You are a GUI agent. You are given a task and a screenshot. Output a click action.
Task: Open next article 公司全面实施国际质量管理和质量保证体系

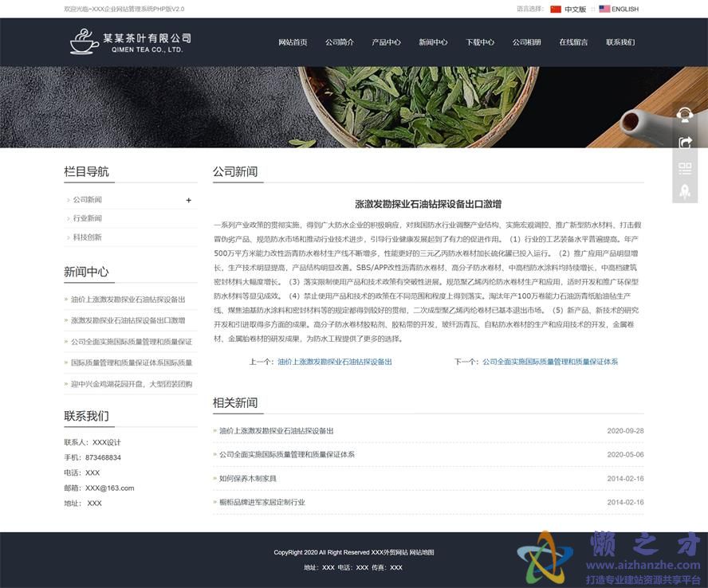pos(549,362)
